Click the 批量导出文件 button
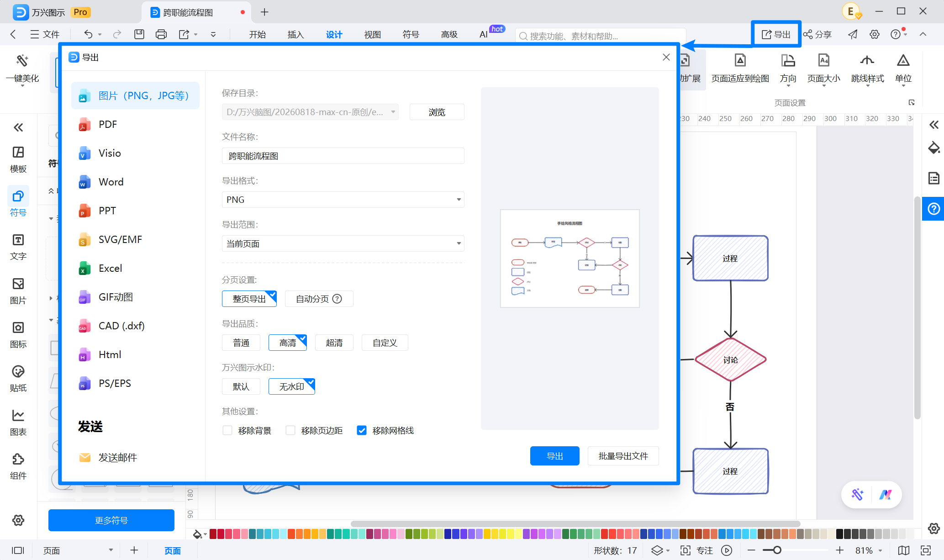This screenshot has height=560, width=944. pos(623,456)
